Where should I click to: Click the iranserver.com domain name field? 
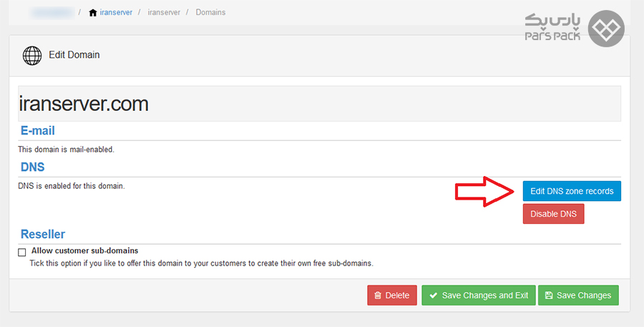[319, 104]
